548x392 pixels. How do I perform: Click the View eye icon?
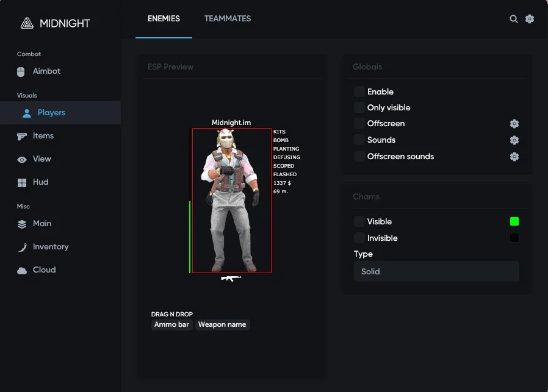tap(22, 160)
